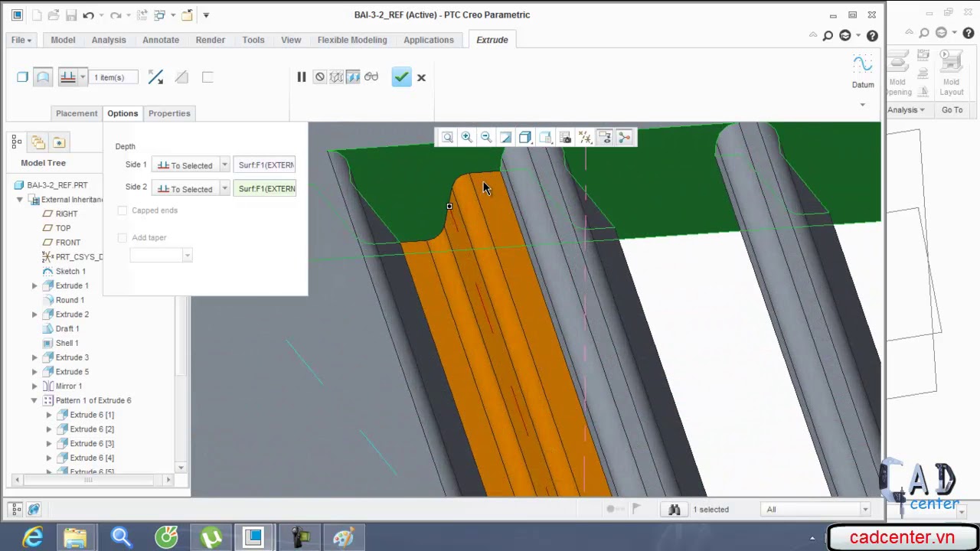Screen dimensions: 980x551
Task: Select FRONT datum plane in tree
Action: [x=68, y=243]
